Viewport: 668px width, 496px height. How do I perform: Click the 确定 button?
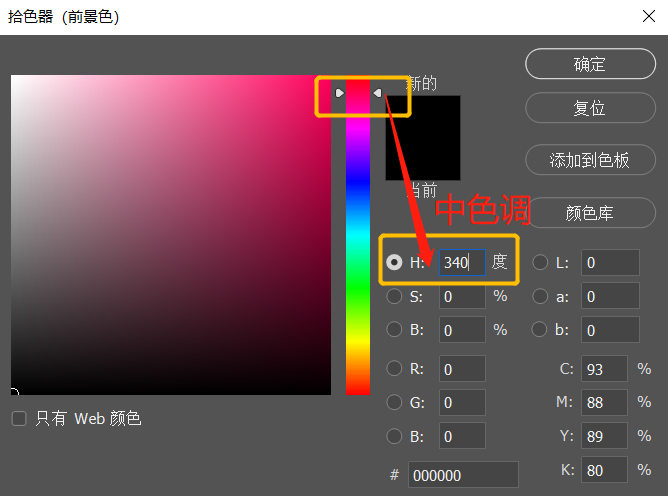590,64
